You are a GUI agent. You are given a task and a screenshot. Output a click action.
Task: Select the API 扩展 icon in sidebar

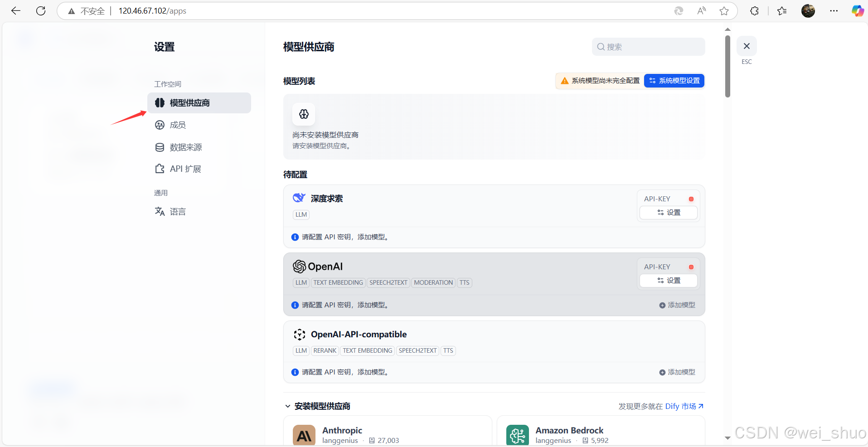pos(160,168)
